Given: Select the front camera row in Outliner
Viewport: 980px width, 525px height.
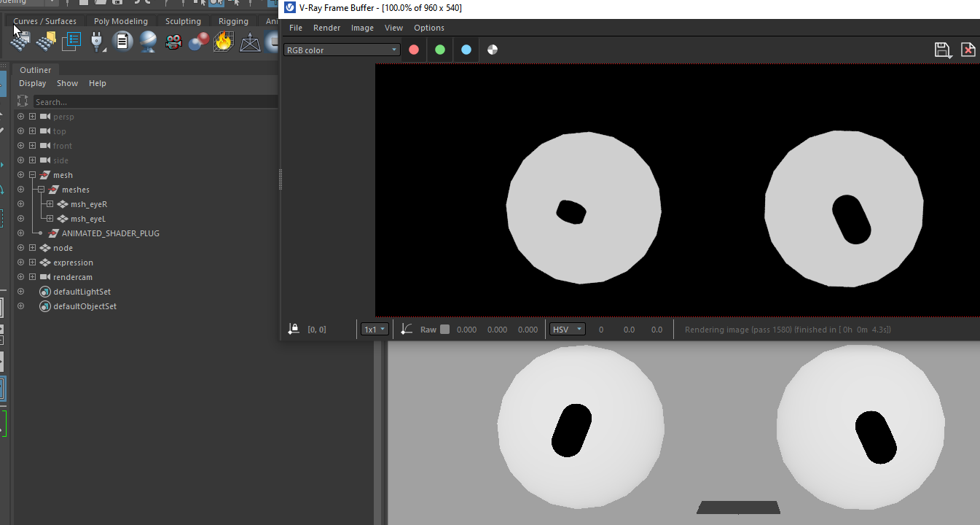Looking at the screenshot, I should (x=146, y=146).
